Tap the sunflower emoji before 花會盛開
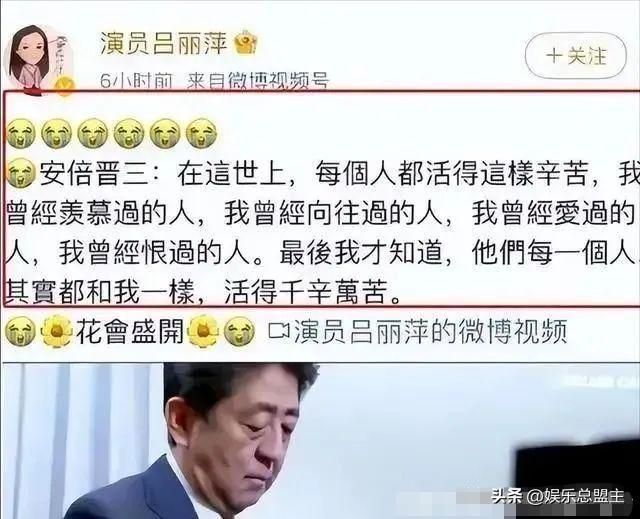Screen dimensions: 640x519 [x=57, y=331]
